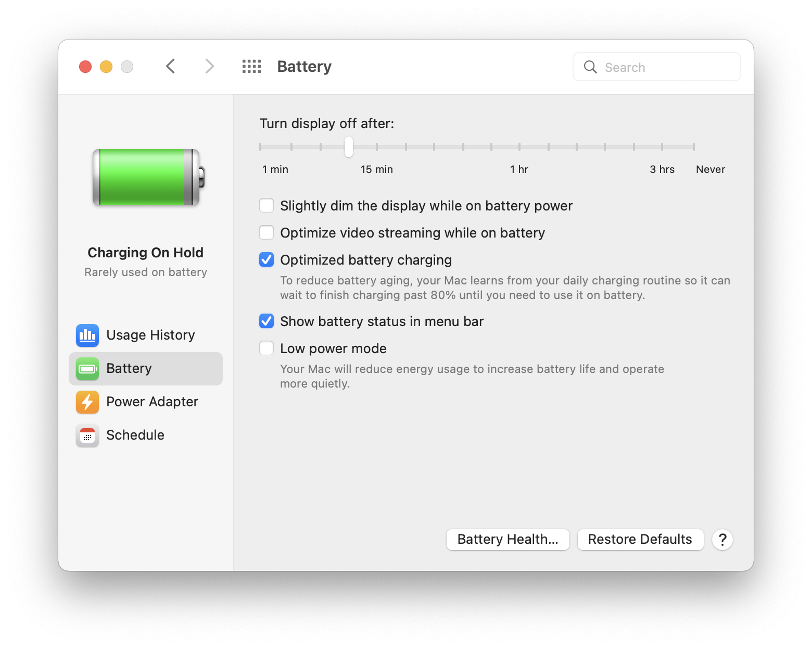Open the Schedule pane
Image resolution: width=812 pixels, height=648 pixels.
point(146,435)
